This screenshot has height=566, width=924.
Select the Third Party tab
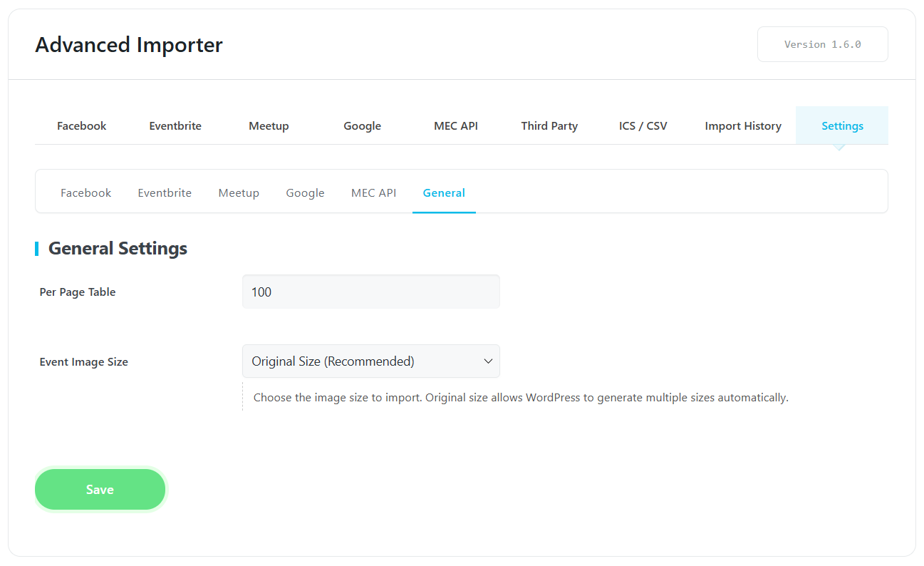(549, 125)
